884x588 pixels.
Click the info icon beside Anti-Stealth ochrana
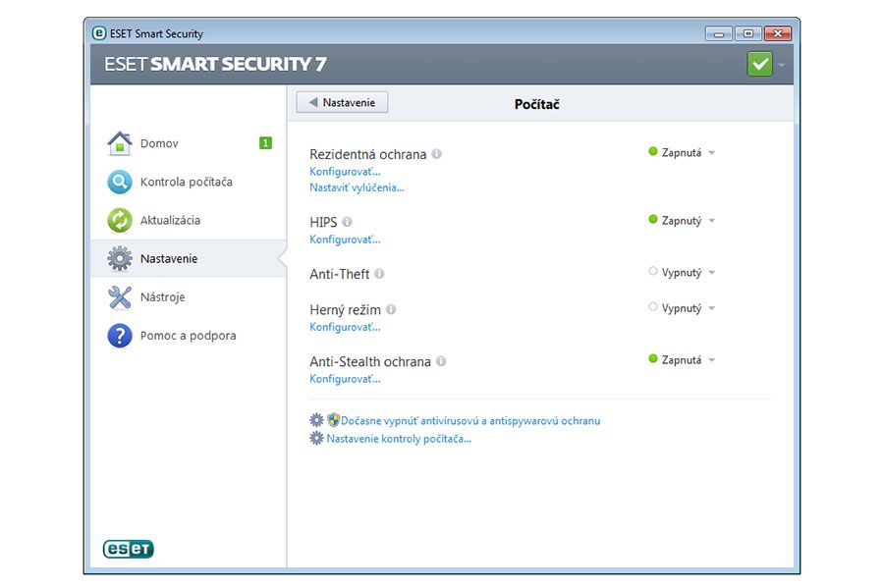pyautogui.click(x=441, y=361)
